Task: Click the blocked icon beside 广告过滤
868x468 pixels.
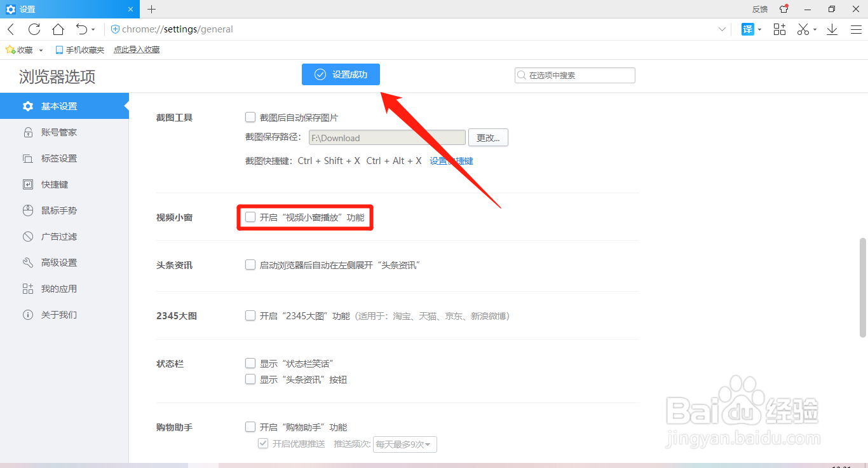Action: click(x=27, y=237)
